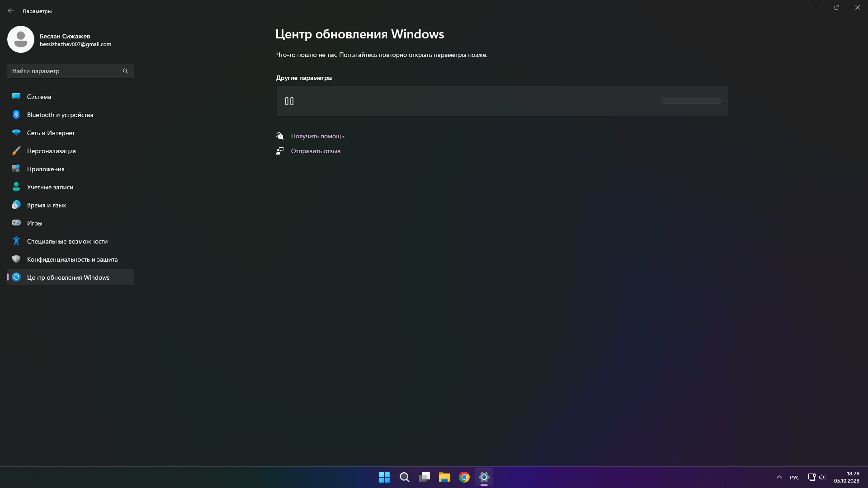Open clock and date 18:28 flyout
Viewport: 868px width, 488px height.
[847, 477]
